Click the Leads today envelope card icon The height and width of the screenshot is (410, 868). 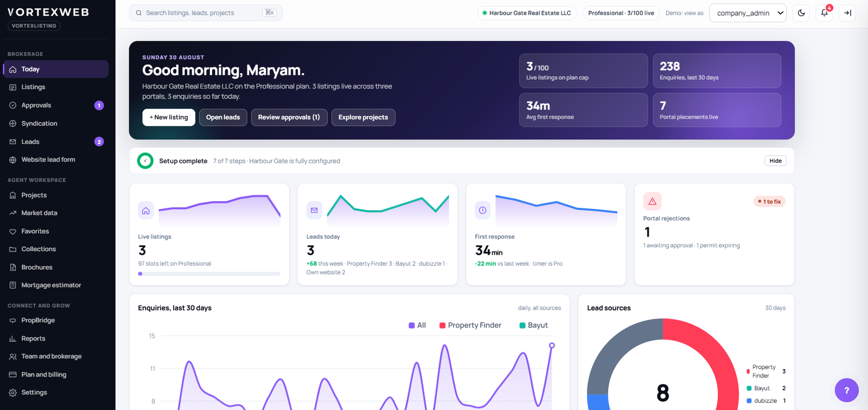click(x=314, y=210)
